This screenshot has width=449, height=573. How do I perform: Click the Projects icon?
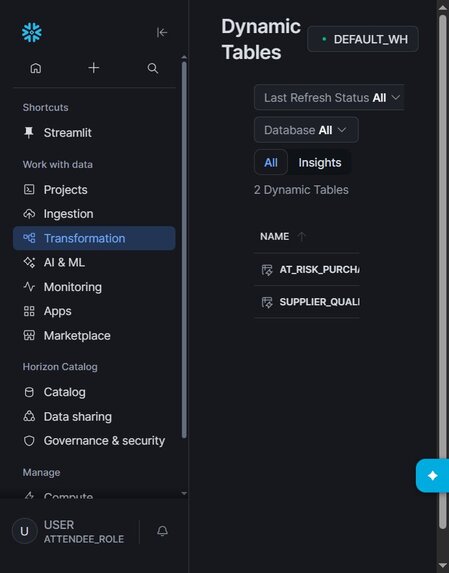[x=29, y=190]
